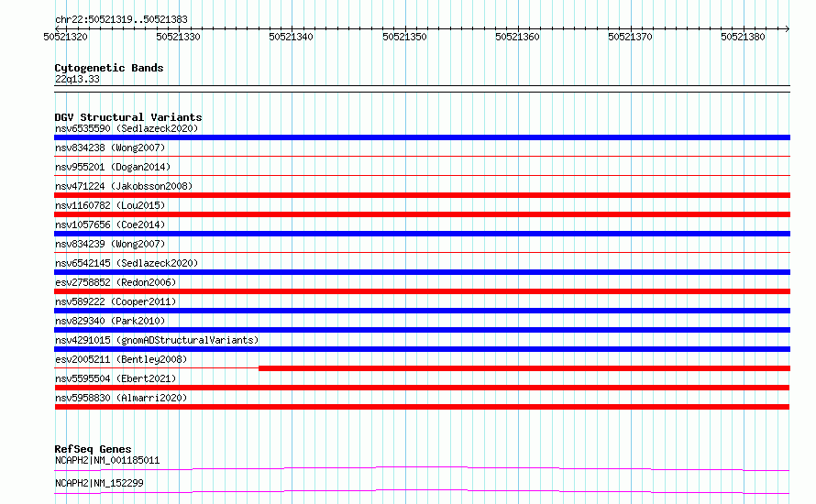The width and height of the screenshot is (816, 504).
Task: Open variant nsv1160782 (Lou2015) label
Action: [110, 205]
